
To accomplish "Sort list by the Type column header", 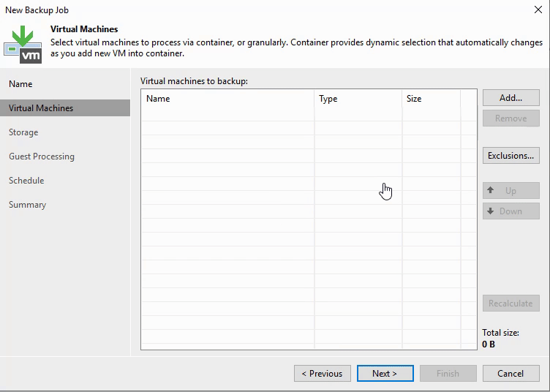I will 358,99.
